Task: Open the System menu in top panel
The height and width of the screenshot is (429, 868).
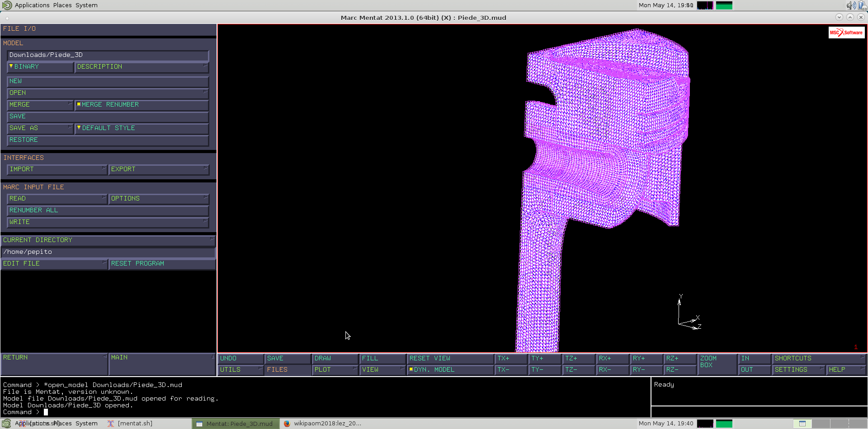Action: click(86, 5)
